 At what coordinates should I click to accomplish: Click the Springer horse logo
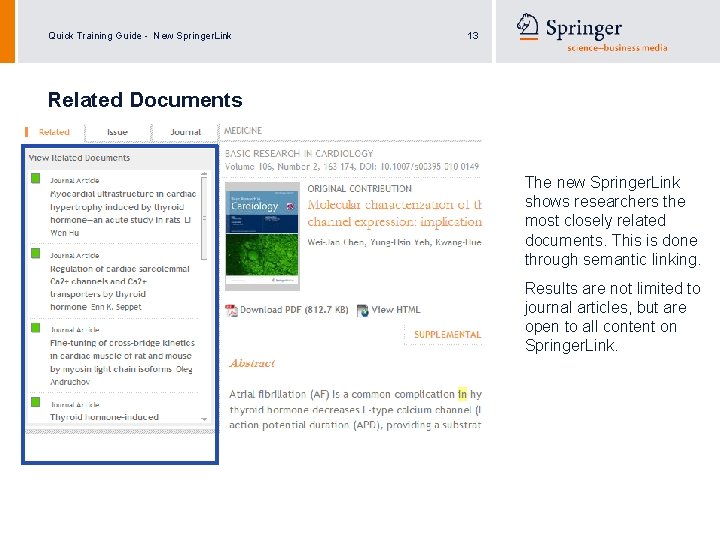528,26
